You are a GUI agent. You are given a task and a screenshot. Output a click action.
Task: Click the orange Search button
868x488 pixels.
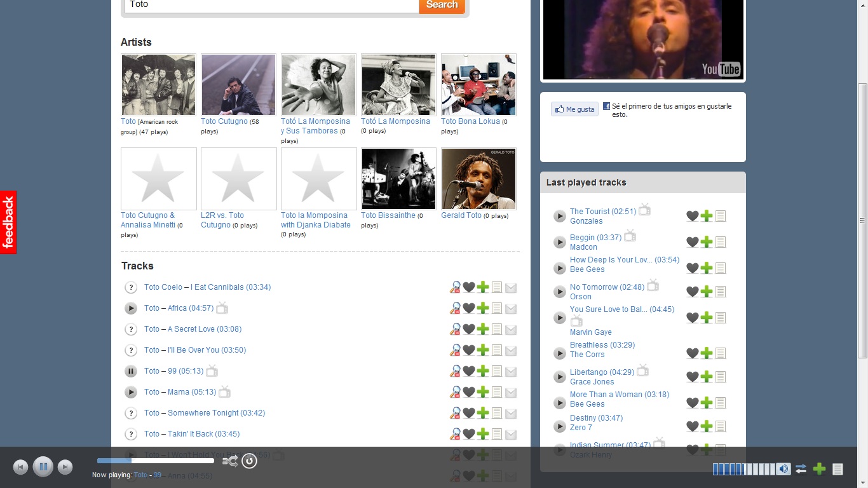tap(442, 5)
